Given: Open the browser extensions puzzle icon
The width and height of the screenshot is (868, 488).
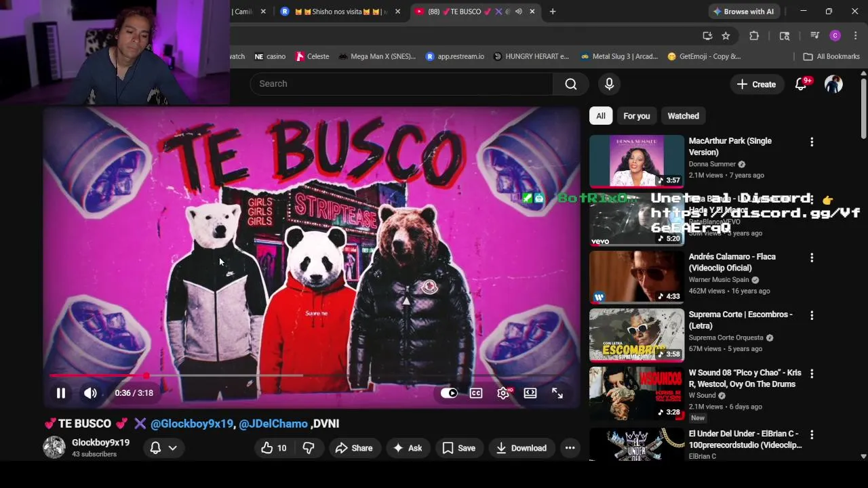Looking at the screenshot, I should click(x=754, y=36).
